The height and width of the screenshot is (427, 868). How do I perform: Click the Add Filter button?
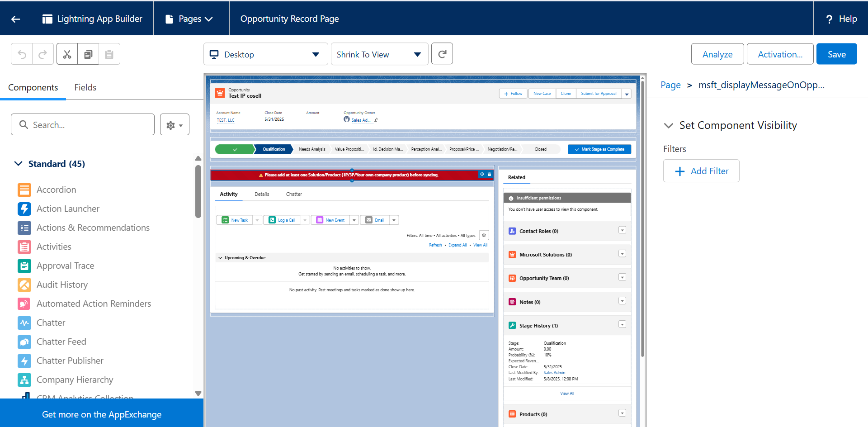[x=701, y=171]
